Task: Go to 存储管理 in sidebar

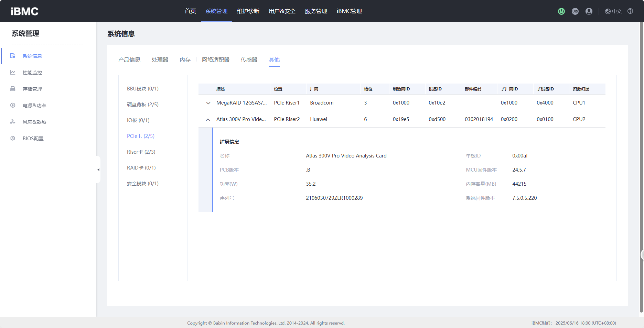Action: click(32, 89)
